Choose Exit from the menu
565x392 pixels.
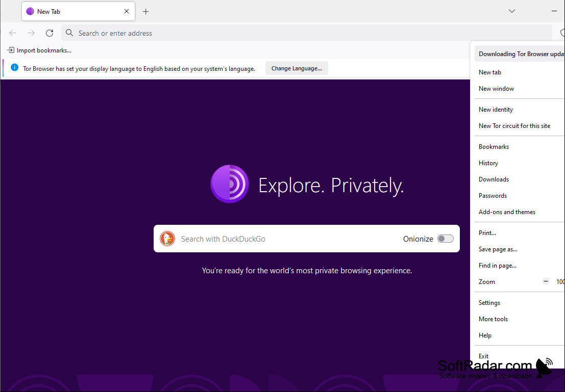pyautogui.click(x=520, y=356)
